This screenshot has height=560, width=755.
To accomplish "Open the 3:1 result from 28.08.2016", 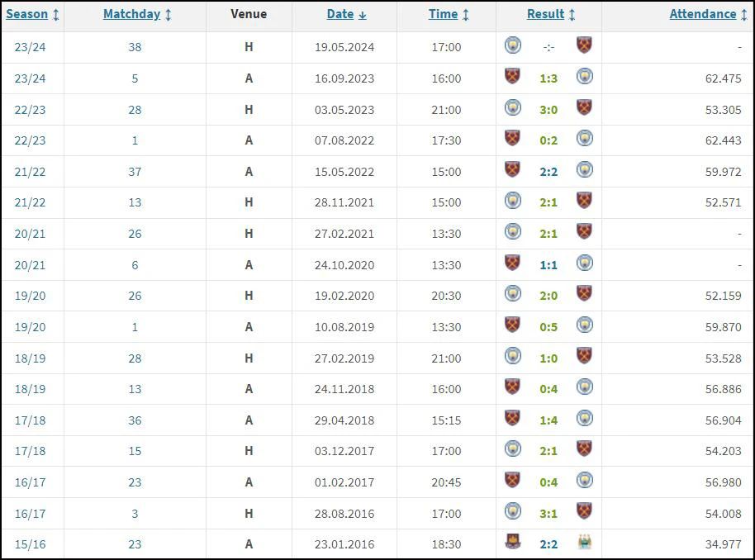I will pyautogui.click(x=548, y=514).
